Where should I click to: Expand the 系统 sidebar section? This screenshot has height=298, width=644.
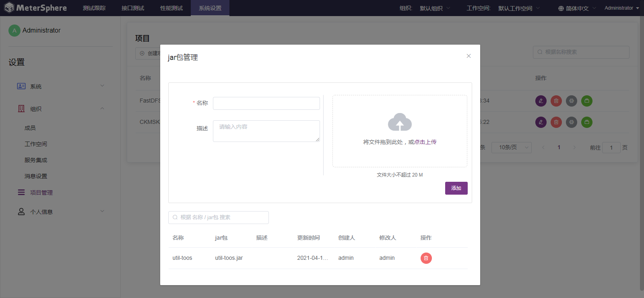coord(102,86)
